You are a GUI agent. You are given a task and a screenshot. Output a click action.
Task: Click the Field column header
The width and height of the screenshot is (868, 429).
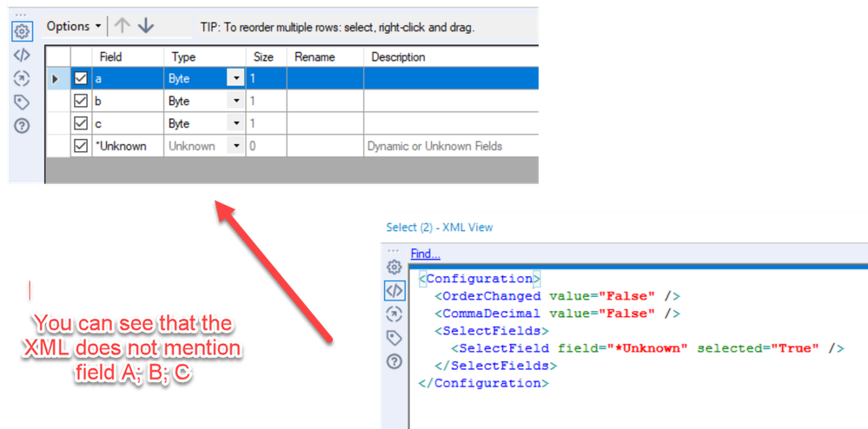[x=128, y=57]
